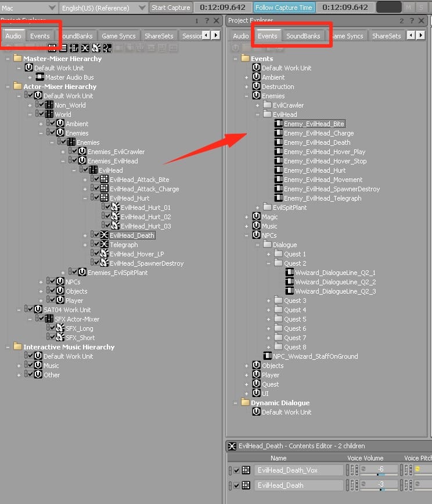Click the EvilHead_Hurt_02 sound SFX icon

tap(115, 217)
